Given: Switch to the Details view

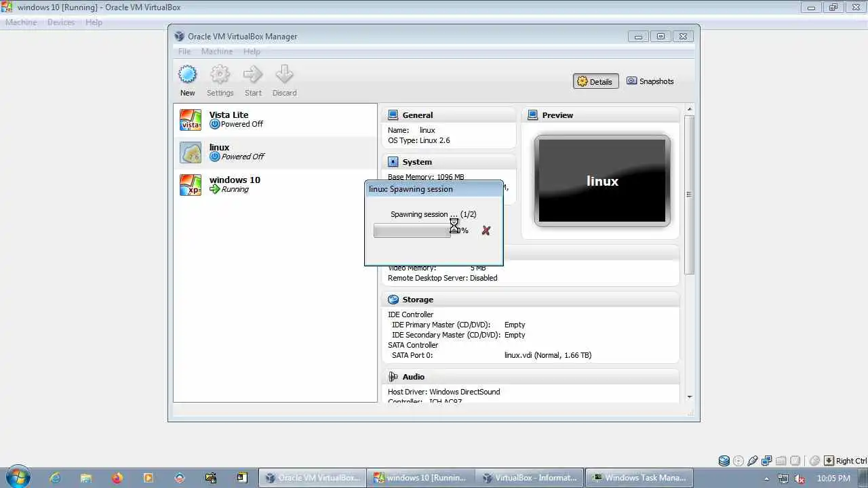Looking at the screenshot, I should 595,81.
